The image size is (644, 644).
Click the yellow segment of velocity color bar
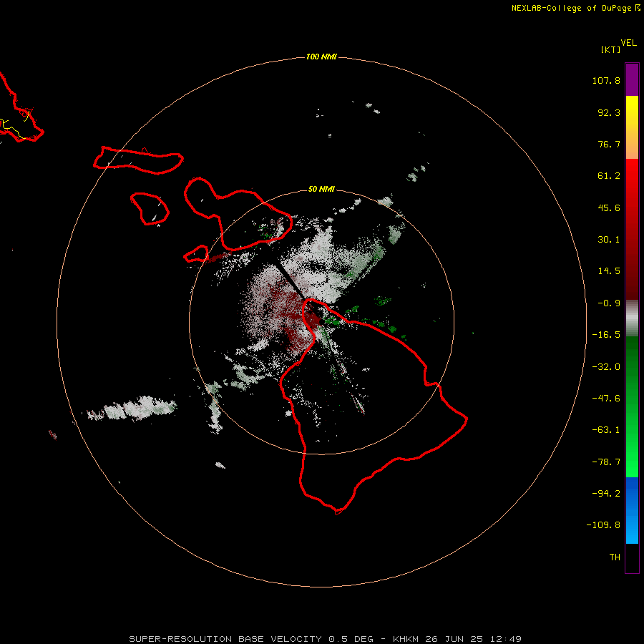coord(632,127)
